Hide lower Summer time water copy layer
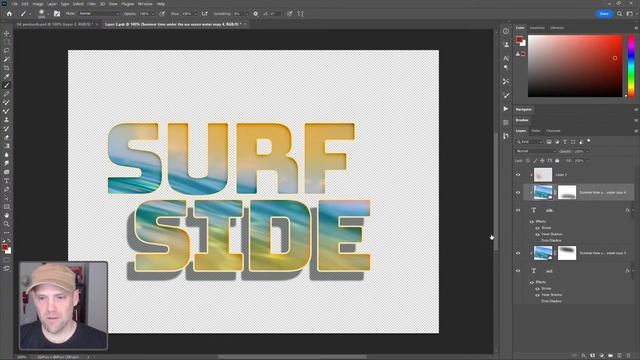This screenshot has width=640, height=360. pyautogui.click(x=518, y=253)
